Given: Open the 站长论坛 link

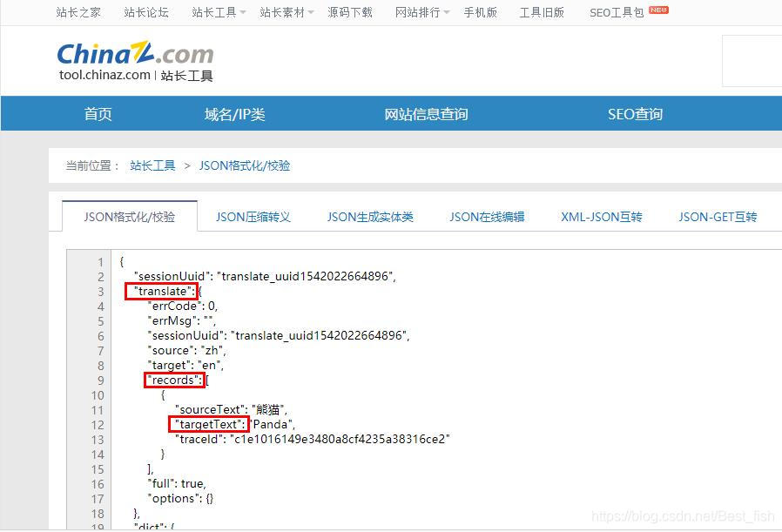Looking at the screenshot, I should [146, 12].
